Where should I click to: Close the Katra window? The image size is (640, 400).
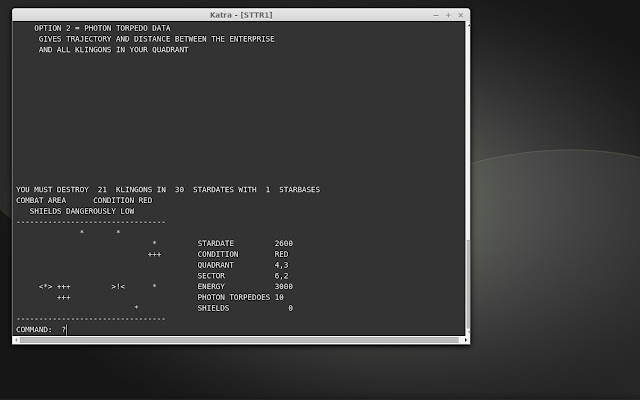[460, 15]
